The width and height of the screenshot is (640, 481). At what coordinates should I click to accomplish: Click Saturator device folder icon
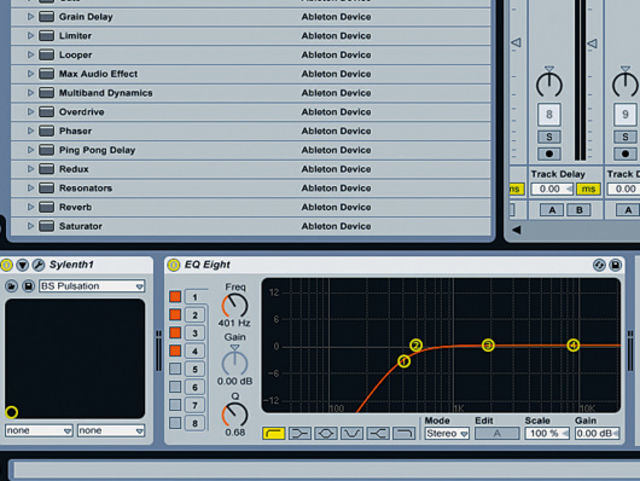47,226
